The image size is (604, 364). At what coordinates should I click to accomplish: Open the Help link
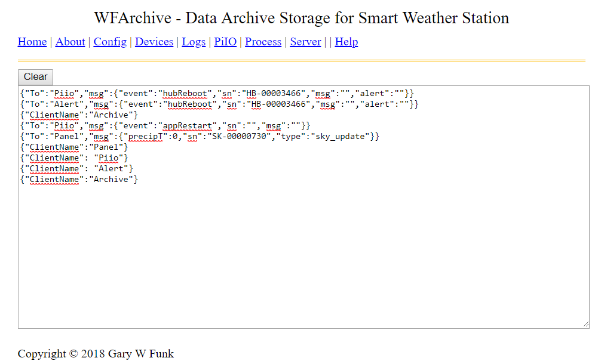coord(346,42)
